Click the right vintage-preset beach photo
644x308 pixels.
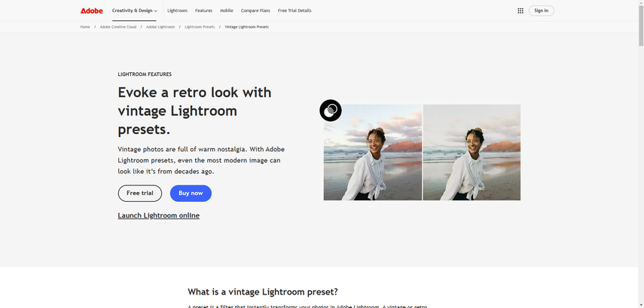pos(472,152)
